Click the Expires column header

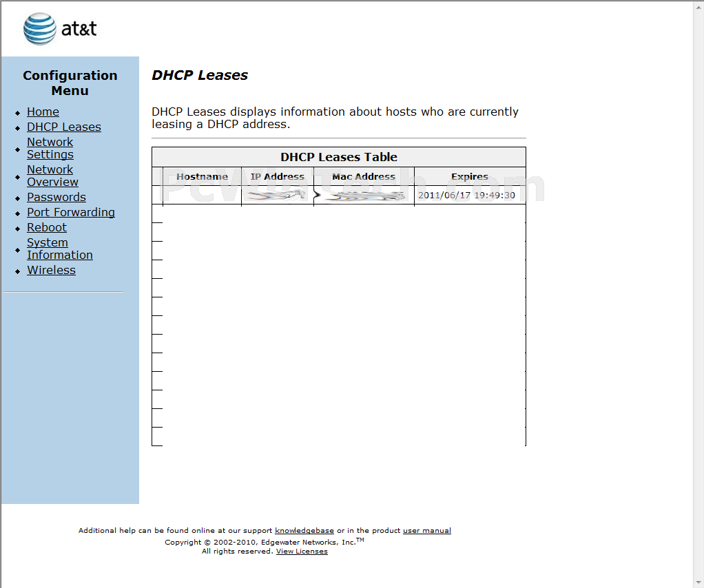click(470, 177)
